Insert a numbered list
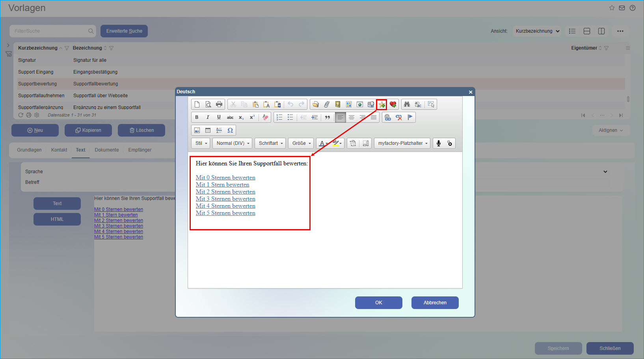 (279, 117)
